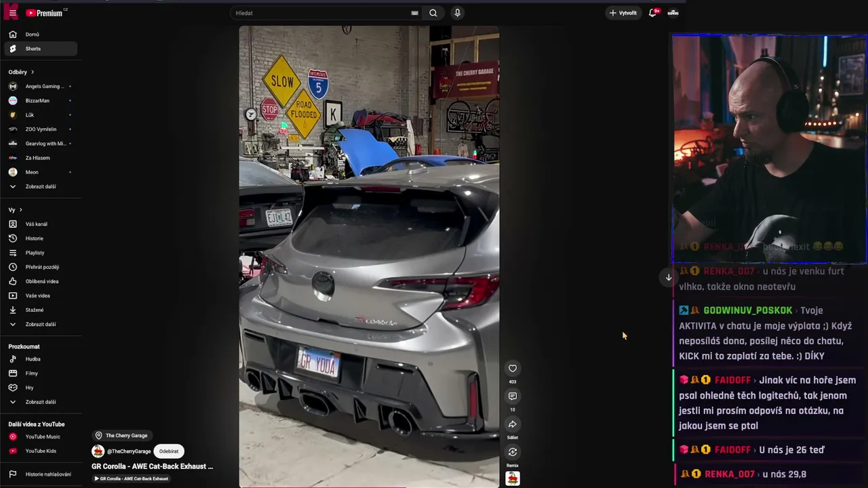The width and height of the screenshot is (868, 488).
Task: Open Historie watch history
Action: (41, 239)
